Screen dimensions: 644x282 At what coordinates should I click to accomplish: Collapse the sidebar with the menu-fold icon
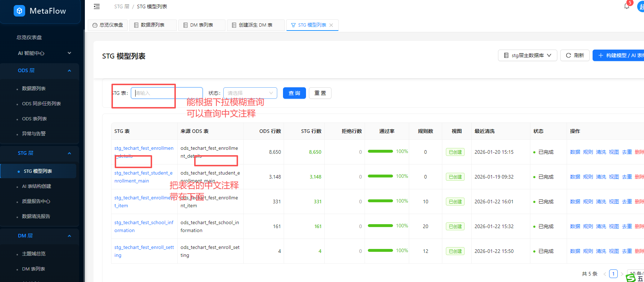click(x=97, y=6)
